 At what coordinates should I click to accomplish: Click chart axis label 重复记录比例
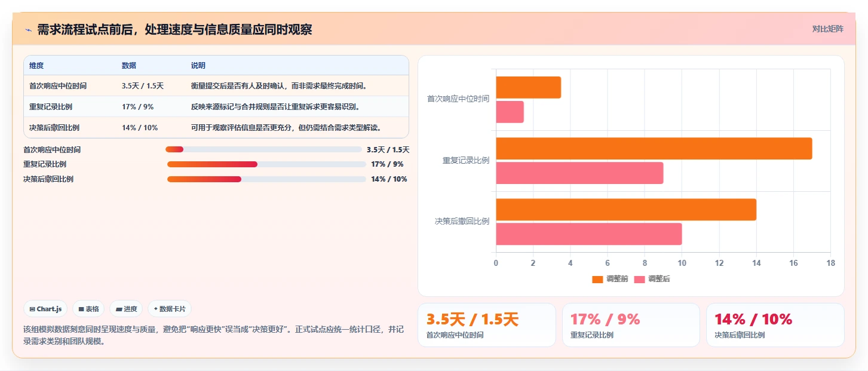tap(465, 160)
